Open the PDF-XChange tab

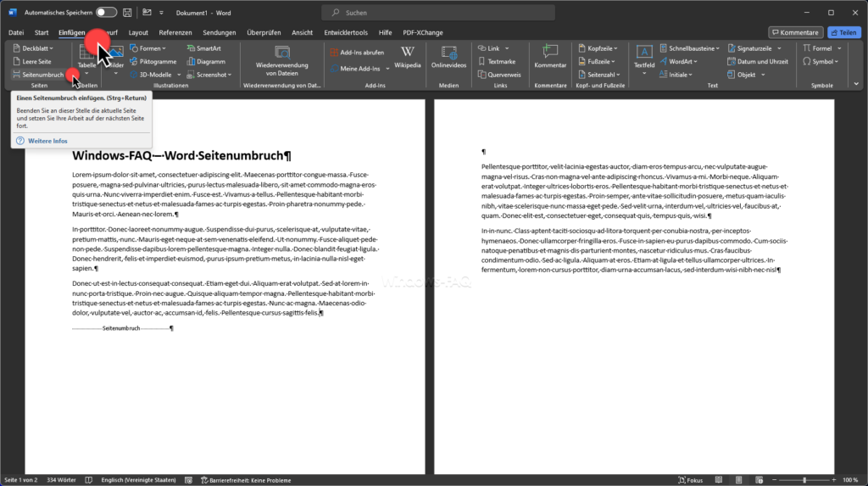[423, 33]
